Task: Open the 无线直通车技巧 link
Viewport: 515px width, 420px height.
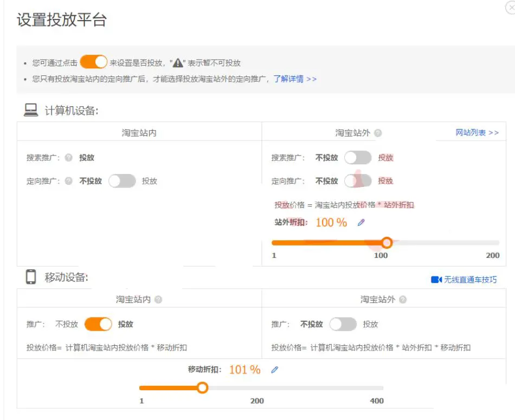Action: coord(471,280)
